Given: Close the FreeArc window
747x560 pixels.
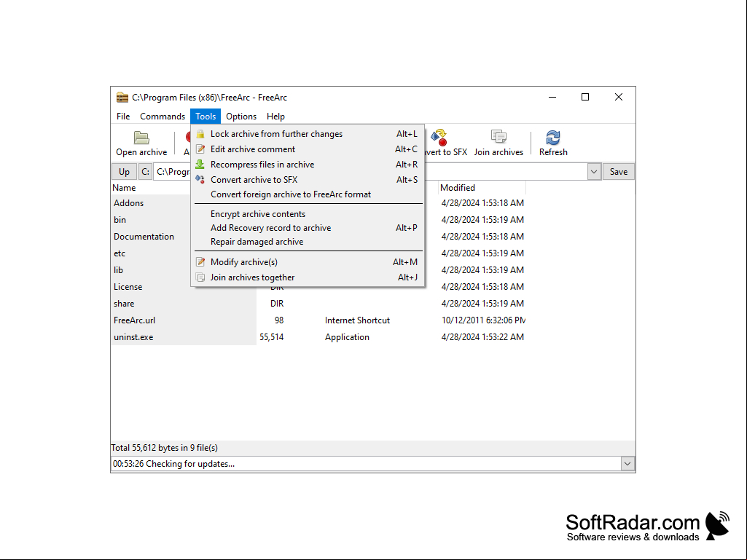Looking at the screenshot, I should point(619,97).
